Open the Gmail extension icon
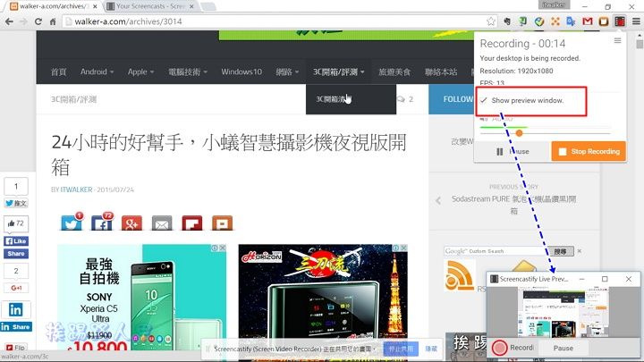 (588, 21)
